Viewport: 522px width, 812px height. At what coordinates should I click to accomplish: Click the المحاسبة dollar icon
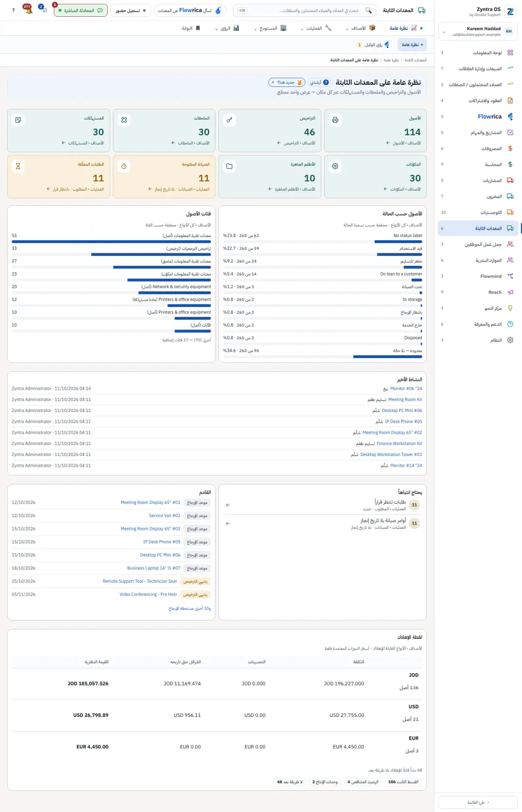point(510,164)
